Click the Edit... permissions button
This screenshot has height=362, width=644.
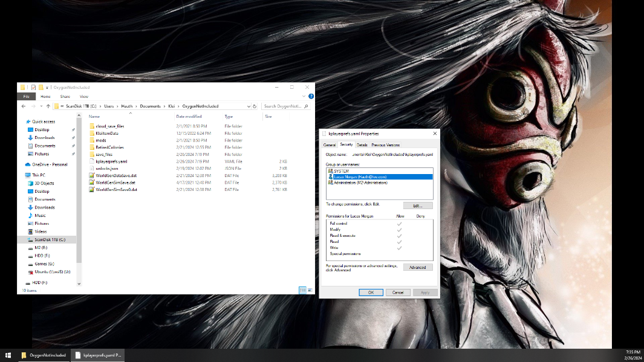point(417,205)
